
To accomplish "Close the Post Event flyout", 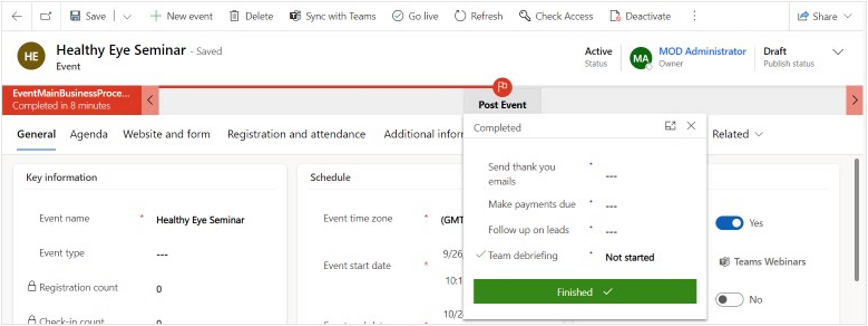I will [691, 126].
